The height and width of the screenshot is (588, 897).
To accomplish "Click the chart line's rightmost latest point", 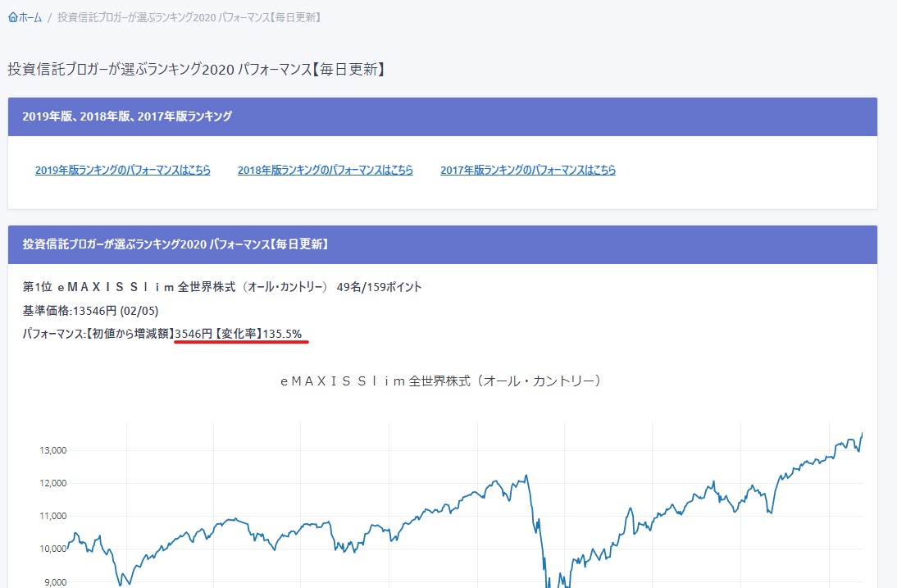I will tap(862, 434).
